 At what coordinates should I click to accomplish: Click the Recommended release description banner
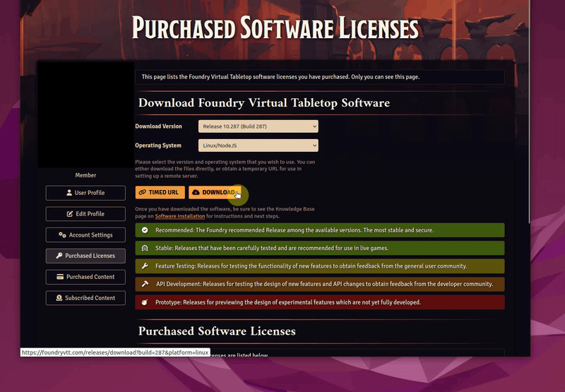(x=320, y=230)
